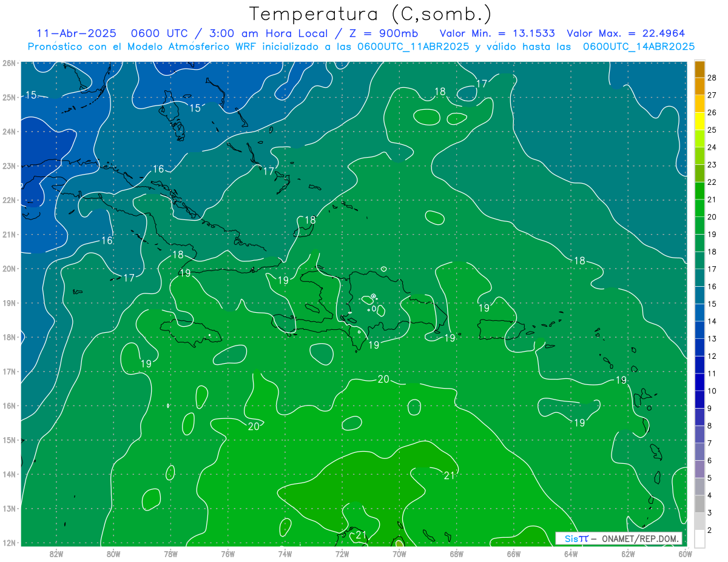Image resolution: width=728 pixels, height=562 pixels.
Task: Click the "78W" longitude axis label
Action: (x=170, y=554)
